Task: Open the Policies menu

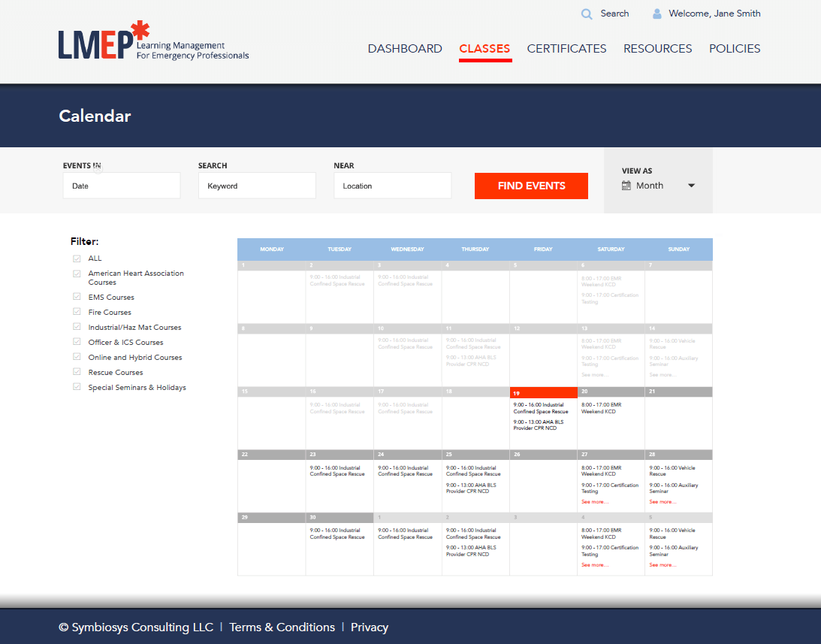Action: pyautogui.click(x=735, y=49)
